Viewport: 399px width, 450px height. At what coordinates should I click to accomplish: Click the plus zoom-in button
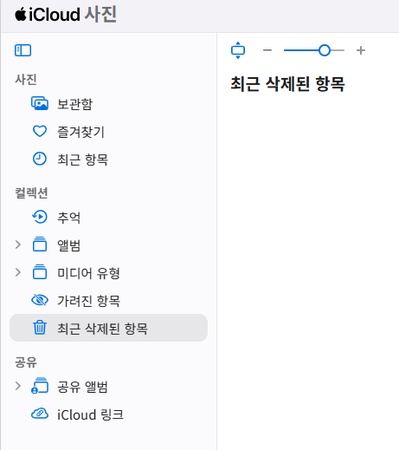[x=361, y=50]
